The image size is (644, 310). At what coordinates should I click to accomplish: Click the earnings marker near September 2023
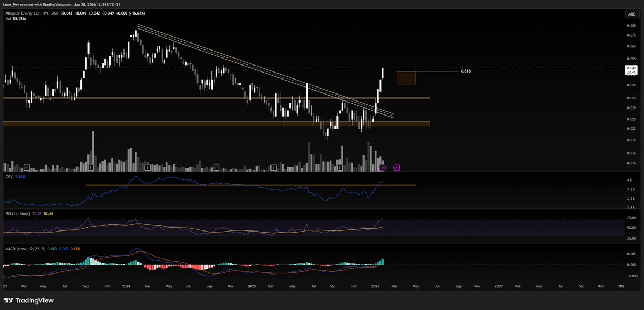91,168
